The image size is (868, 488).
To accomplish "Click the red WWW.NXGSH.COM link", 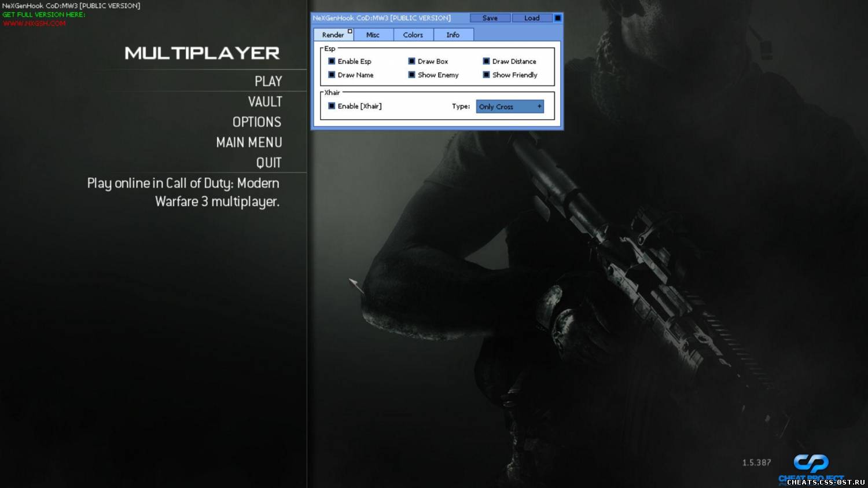I will point(34,24).
